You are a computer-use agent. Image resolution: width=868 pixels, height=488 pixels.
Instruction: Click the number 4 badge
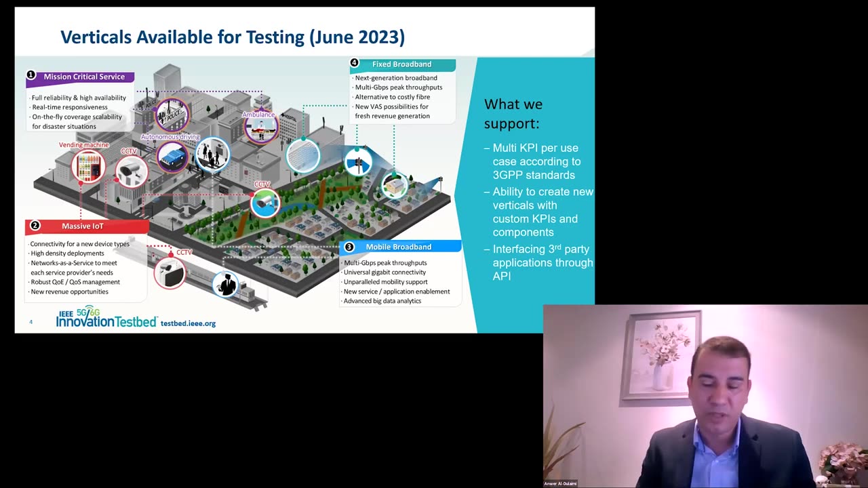click(354, 63)
